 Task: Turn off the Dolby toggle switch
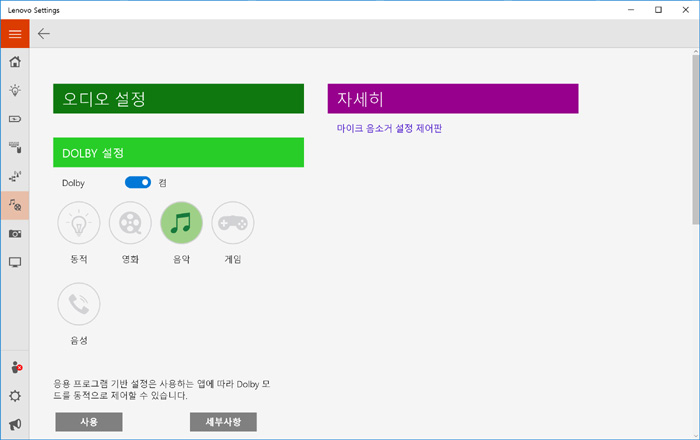click(x=138, y=183)
